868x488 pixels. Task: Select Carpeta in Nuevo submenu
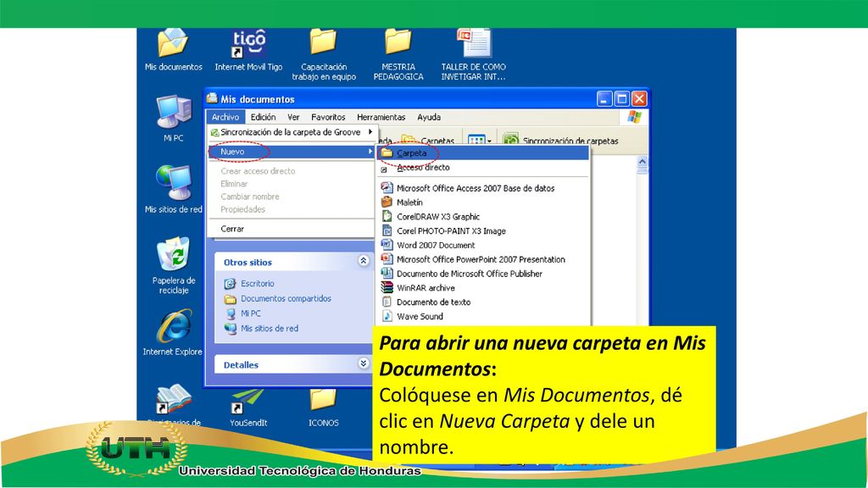(482, 152)
